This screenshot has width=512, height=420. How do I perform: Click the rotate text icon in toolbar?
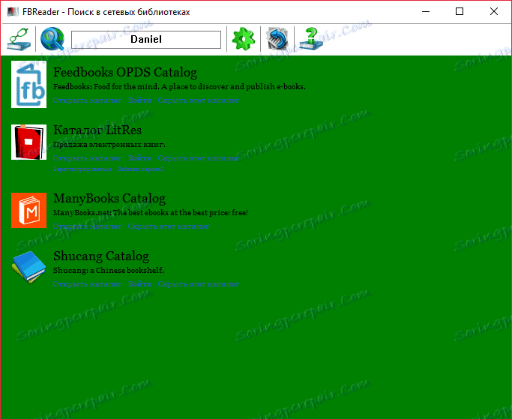pyautogui.click(x=277, y=39)
